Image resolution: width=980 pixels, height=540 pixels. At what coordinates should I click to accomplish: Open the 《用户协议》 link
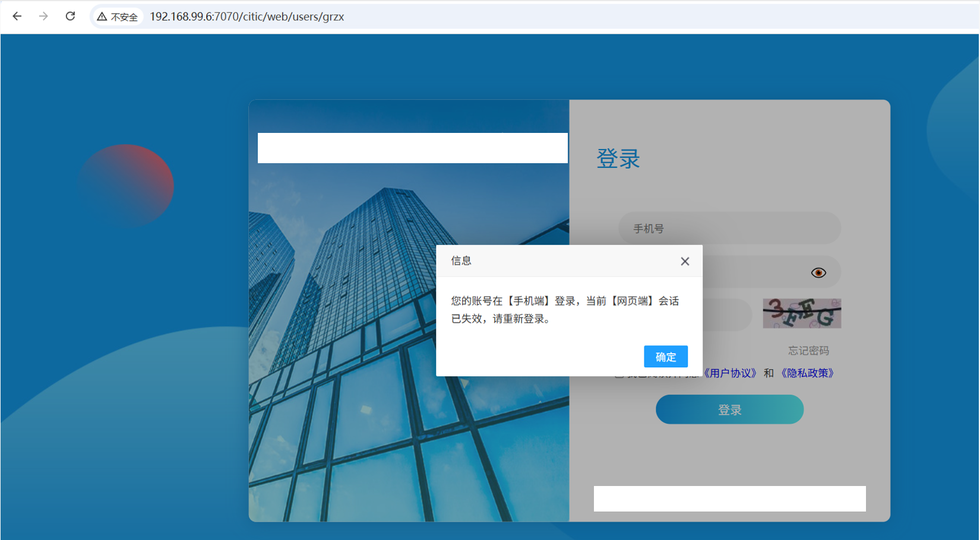pos(730,373)
